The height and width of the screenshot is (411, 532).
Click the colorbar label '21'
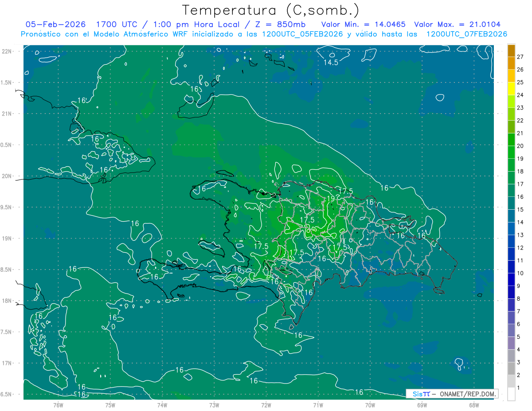click(x=520, y=133)
